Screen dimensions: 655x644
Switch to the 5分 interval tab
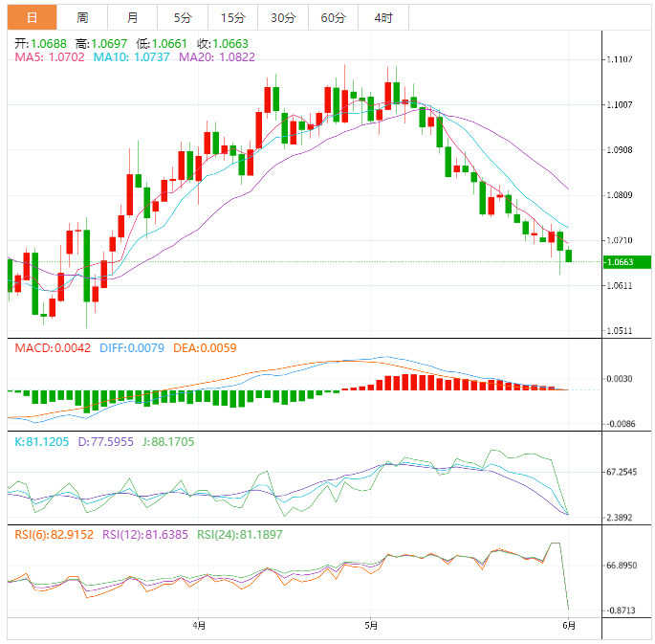(182, 17)
